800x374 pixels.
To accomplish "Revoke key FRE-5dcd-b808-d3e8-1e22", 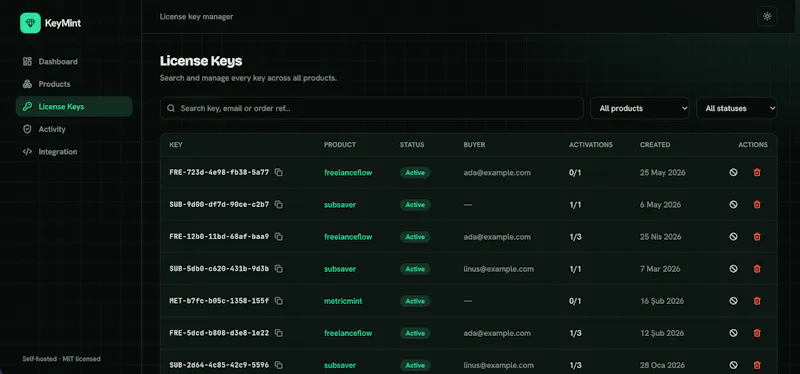I will coord(733,333).
